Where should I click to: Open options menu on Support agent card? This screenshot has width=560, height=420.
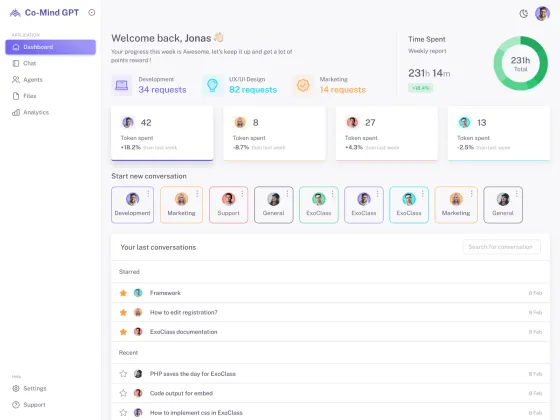tap(242, 194)
